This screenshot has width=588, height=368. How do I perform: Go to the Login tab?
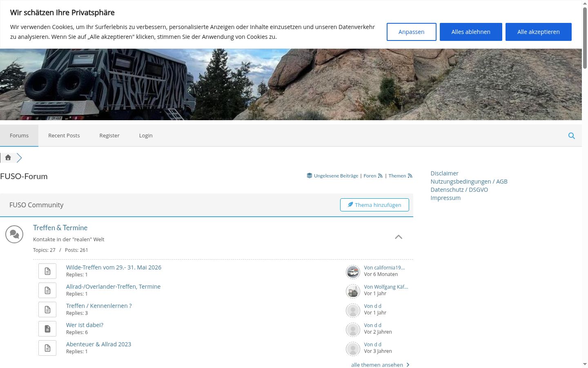[x=146, y=135]
